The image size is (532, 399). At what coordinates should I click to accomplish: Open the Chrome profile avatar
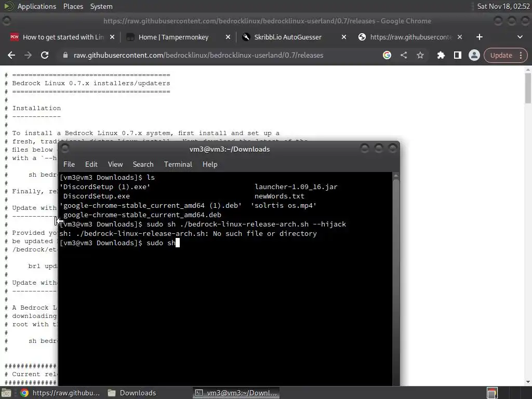pyautogui.click(x=474, y=55)
